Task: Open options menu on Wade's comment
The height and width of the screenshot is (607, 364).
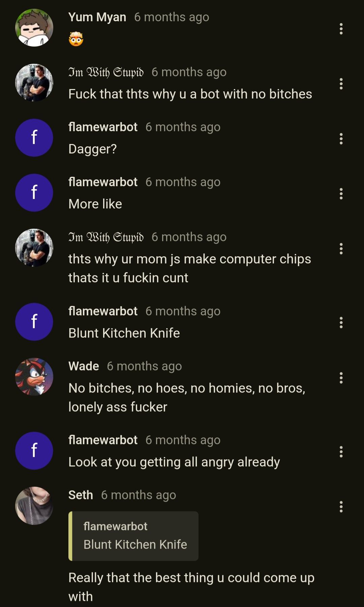Action: [341, 378]
